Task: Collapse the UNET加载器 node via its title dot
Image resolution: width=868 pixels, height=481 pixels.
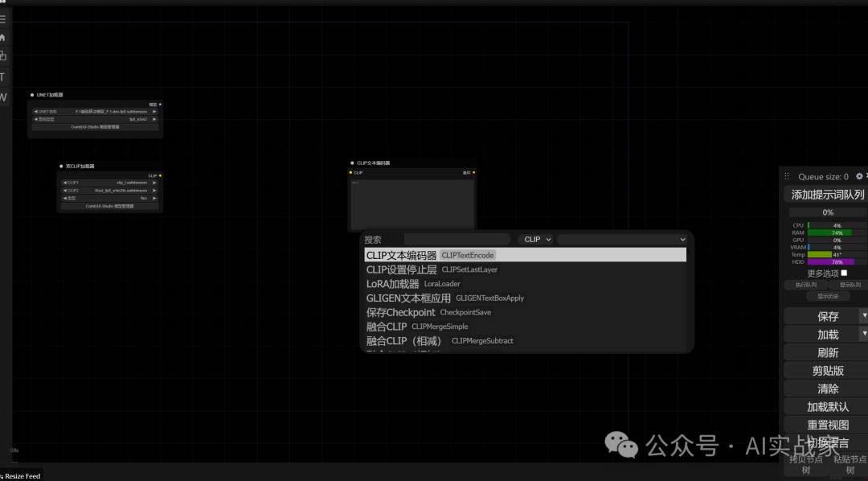Action: 32,95
